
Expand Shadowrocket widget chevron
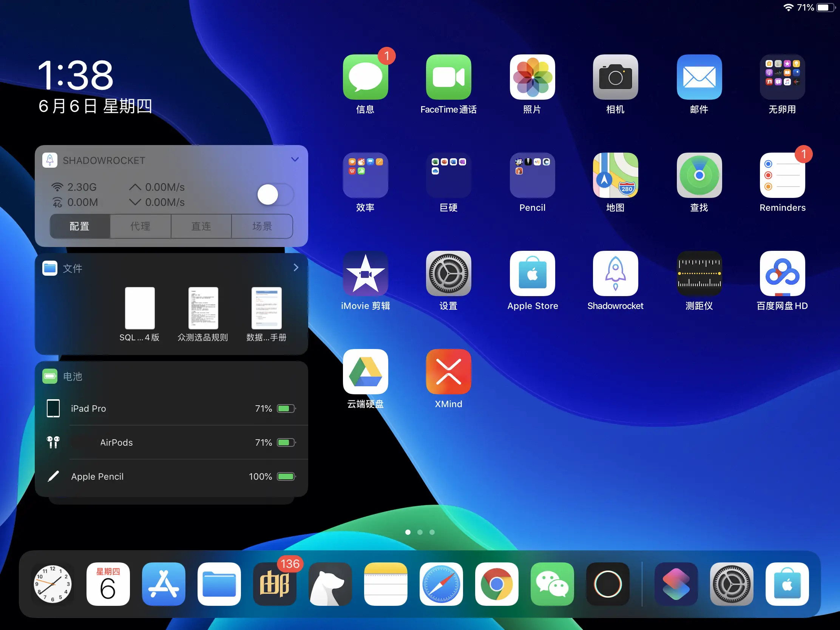(295, 160)
